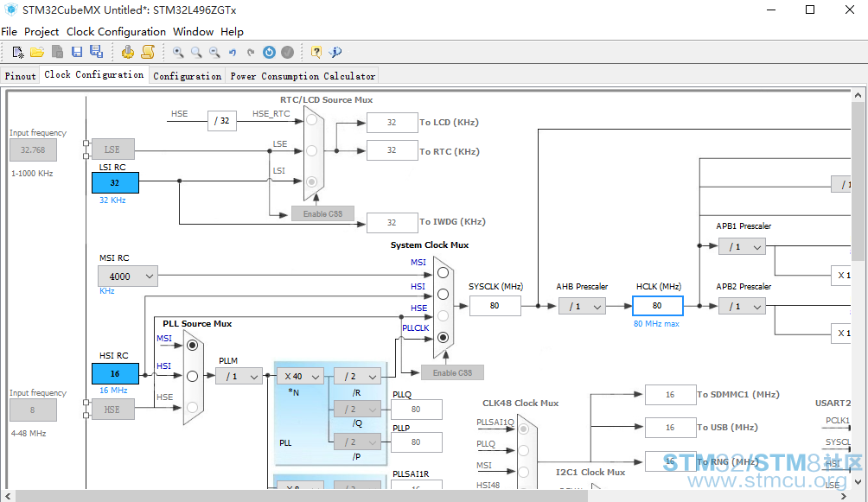Click the Undo arrow icon
Image resolution: width=868 pixels, height=502 pixels.
[x=233, y=52]
